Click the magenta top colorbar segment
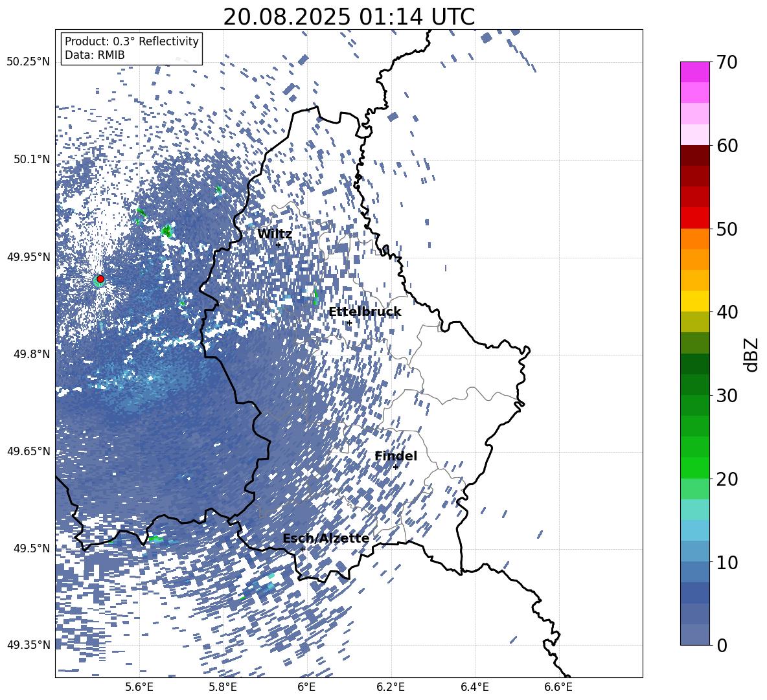The height and width of the screenshot is (700, 767). (695, 72)
